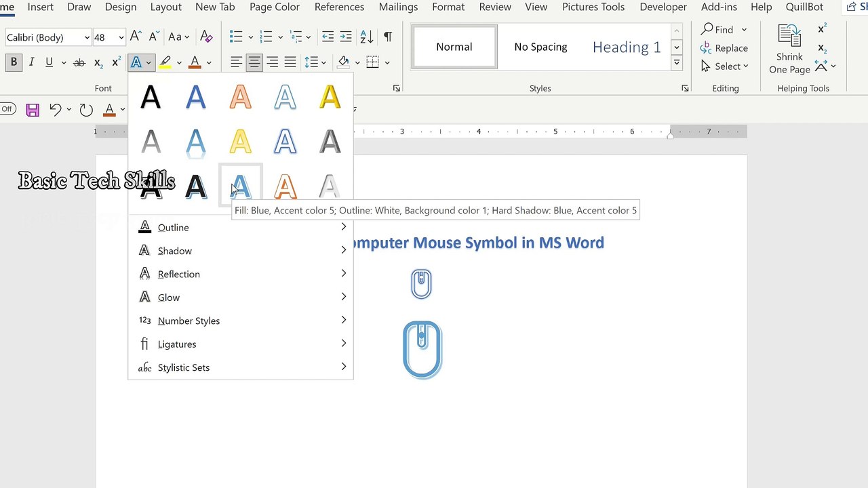Screen dimensions: 868x488
Task: Toggle Strikethrough formatting
Action: (x=79, y=62)
